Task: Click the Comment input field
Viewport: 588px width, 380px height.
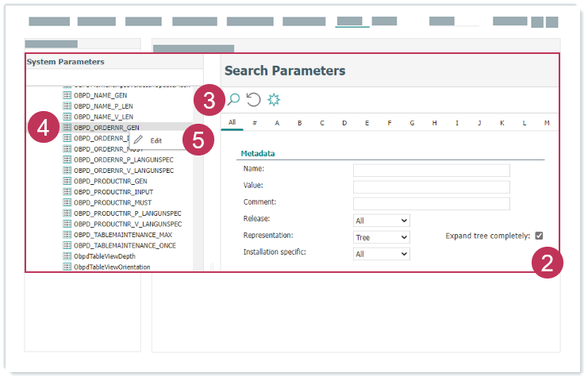Action: (431, 203)
